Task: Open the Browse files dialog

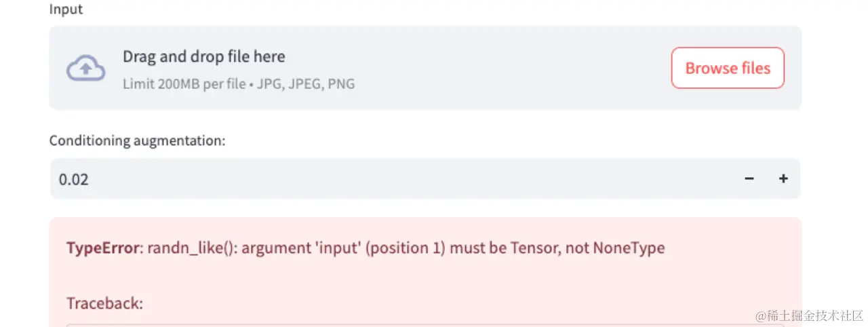Action: click(728, 68)
